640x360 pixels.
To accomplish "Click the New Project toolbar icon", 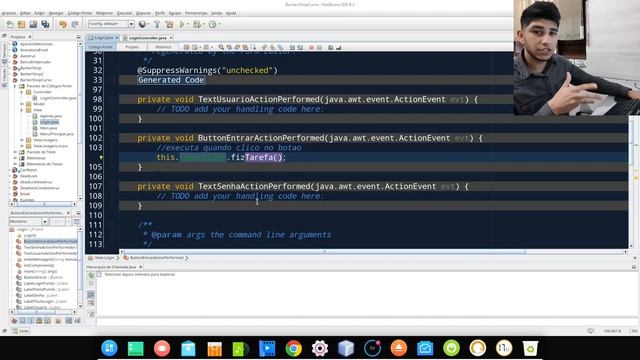I will [x=21, y=24].
